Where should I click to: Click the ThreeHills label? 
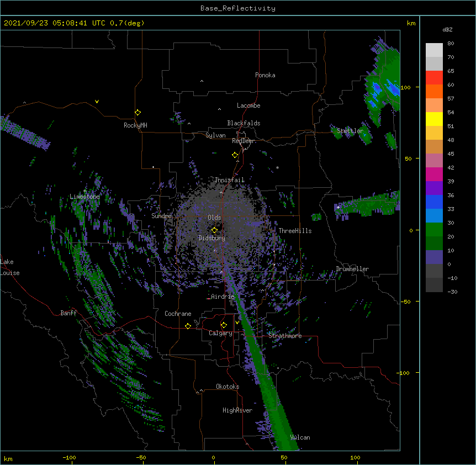tap(295, 231)
